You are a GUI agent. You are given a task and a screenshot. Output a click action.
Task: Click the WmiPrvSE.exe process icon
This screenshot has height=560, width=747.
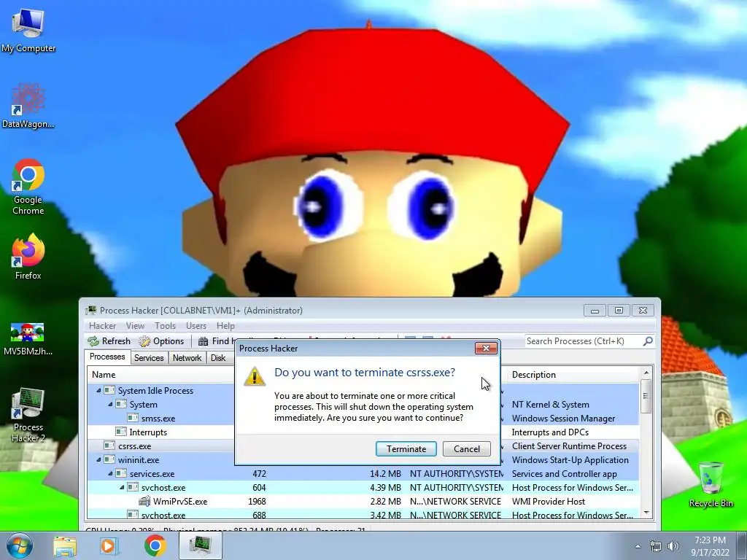click(x=144, y=501)
